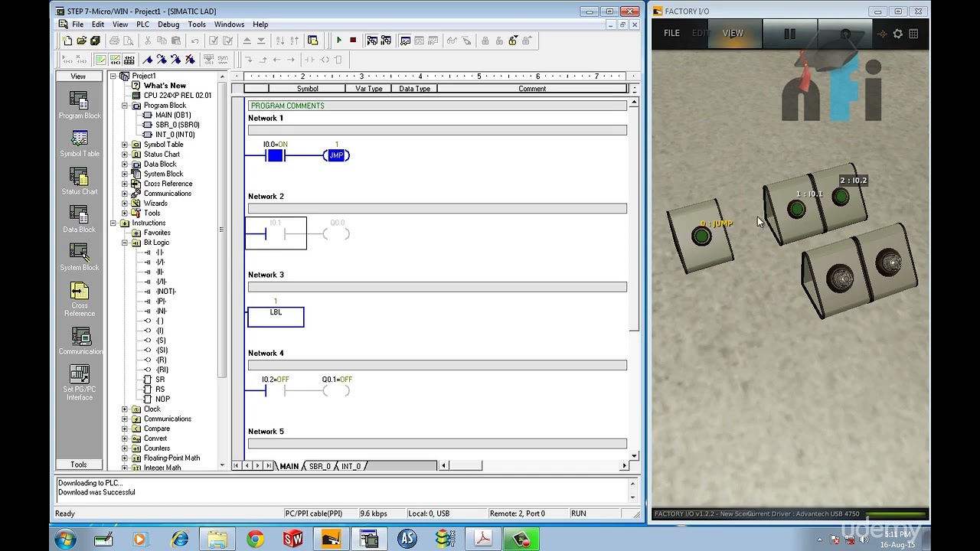Collapse the Project1 tree node
This screenshot has height=551, width=980.
point(113,76)
